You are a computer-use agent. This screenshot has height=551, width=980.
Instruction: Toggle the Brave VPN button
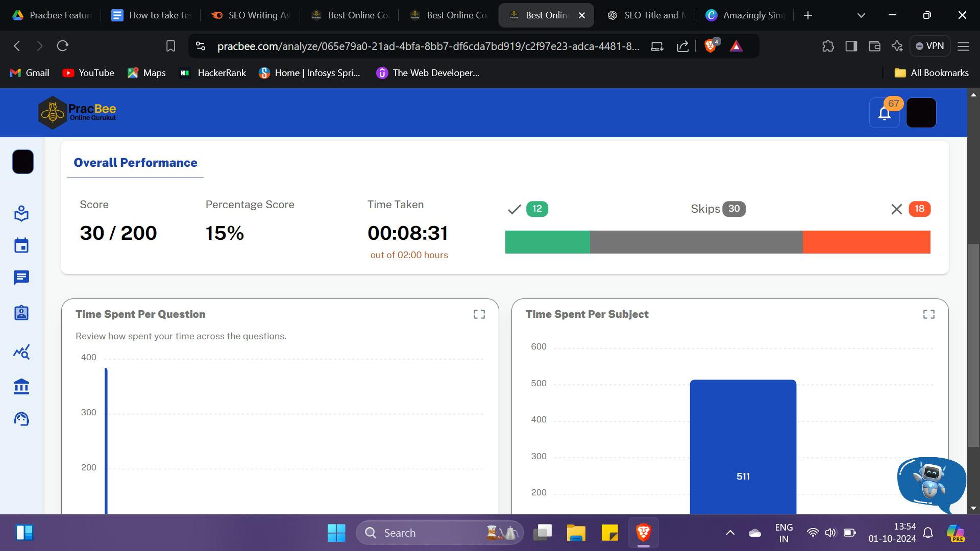pyautogui.click(x=930, y=46)
